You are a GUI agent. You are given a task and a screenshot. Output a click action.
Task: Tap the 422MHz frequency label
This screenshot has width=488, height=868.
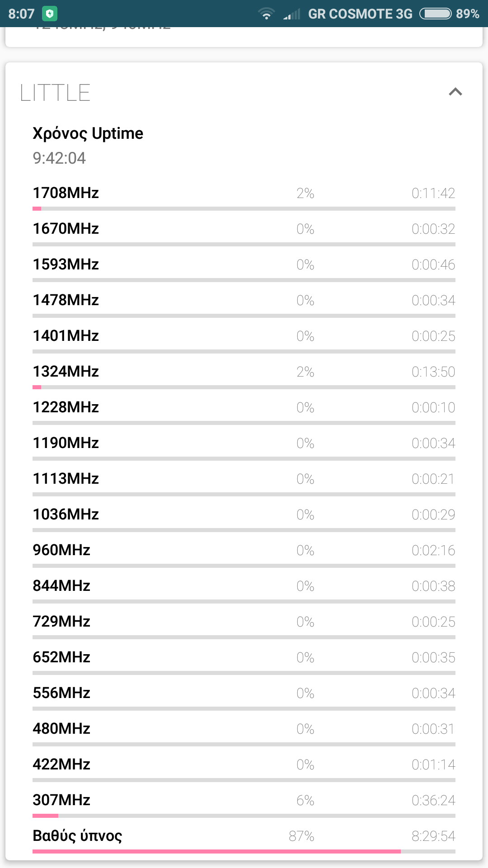click(61, 764)
